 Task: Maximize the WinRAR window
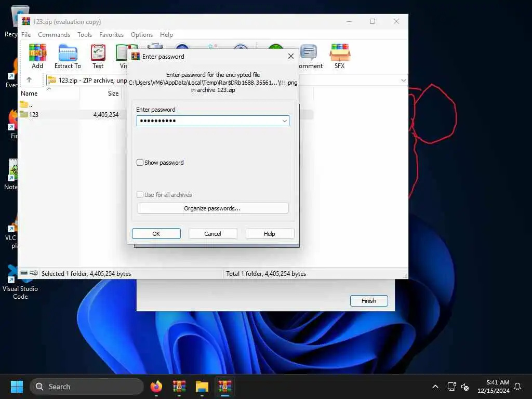tap(373, 21)
